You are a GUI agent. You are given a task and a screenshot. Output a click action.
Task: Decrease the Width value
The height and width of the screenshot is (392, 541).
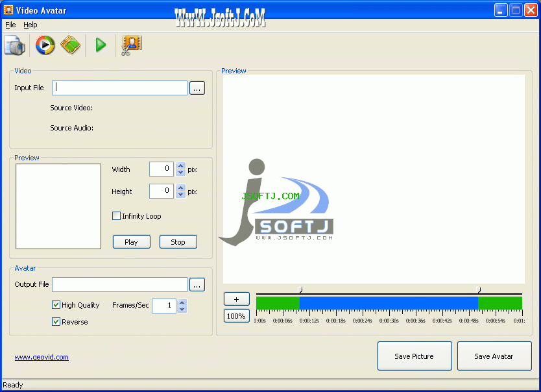pos(180,173)
